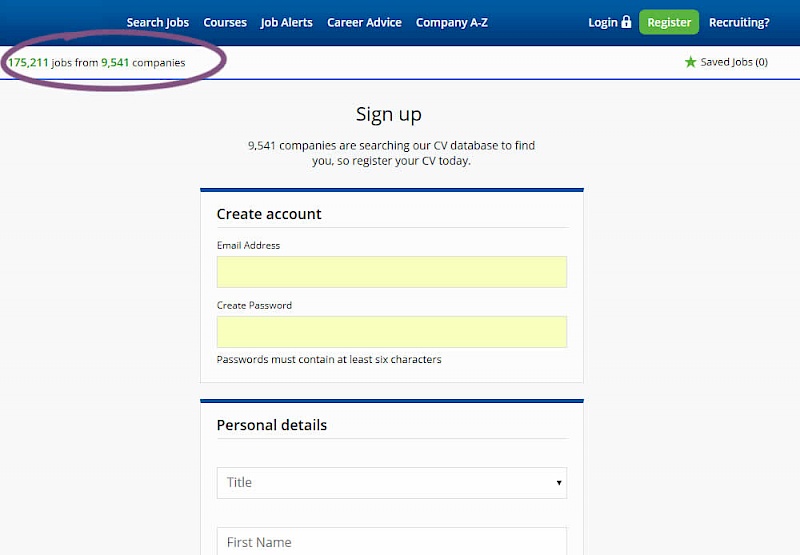The image size is (800, 555).
Task: Go to the Courses page
Action: pyautogui.click(x=225, y=22)
